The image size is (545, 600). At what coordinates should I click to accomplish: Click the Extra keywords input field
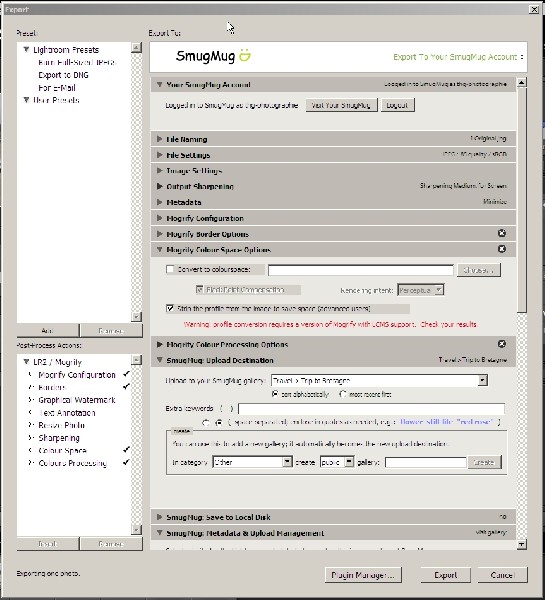(371, 409)
